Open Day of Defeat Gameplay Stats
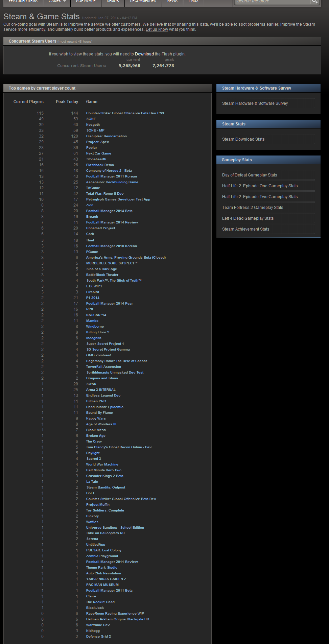Viewport: 329px width, 644px height. coord(268,175)
